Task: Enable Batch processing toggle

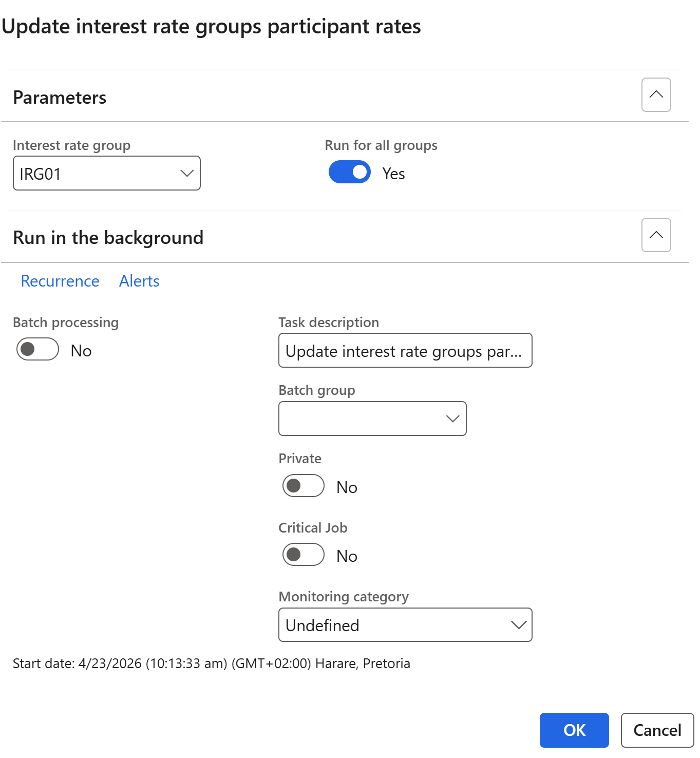Action: (x=37, y=349)
